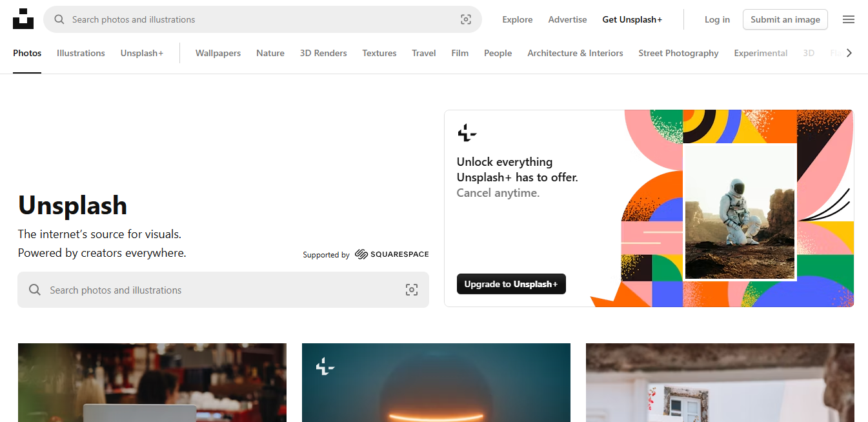Click the Unsplash+ logo in the promo banner
The height and width of the screenshot is (422, 868).
click(x=467, y=133)
